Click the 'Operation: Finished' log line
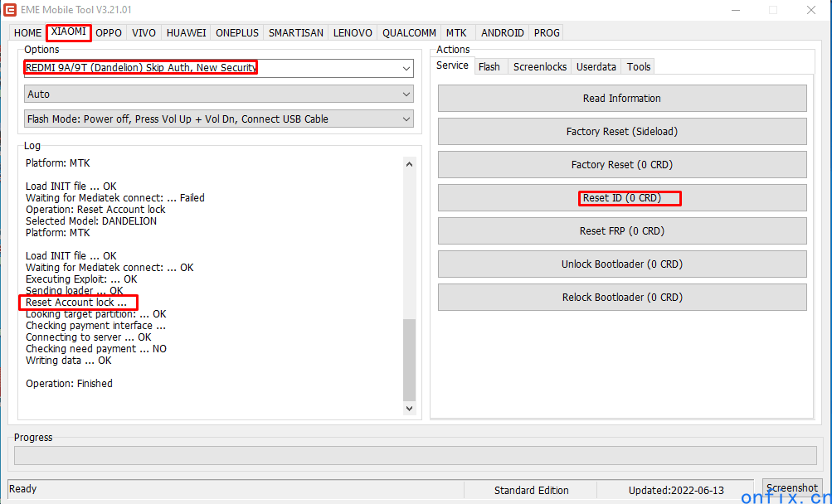 pyautogui.click(x=69, y=384)
